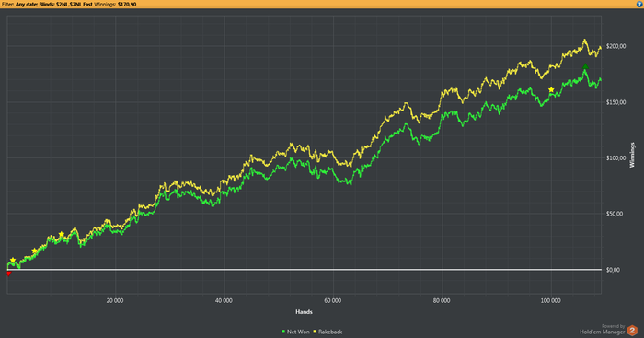Image resolution: width=644 pixels, height=338 pixels.
Task: Click the Winnings y-axis title
Action: [632, 155]
